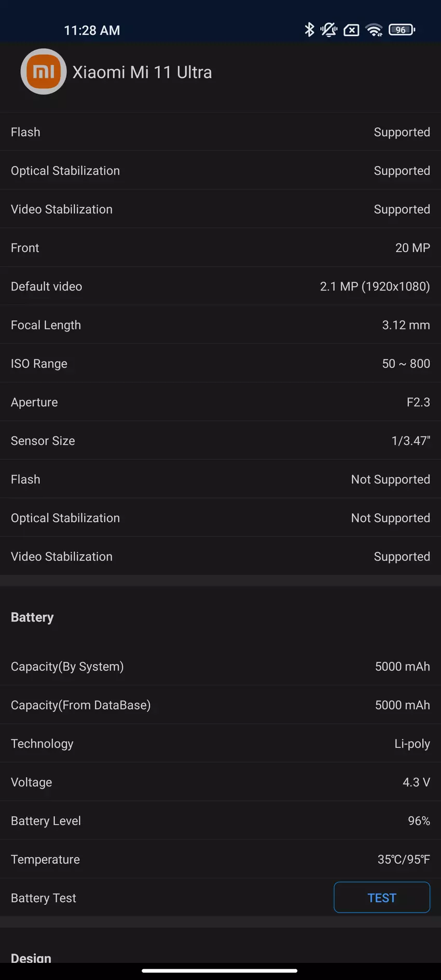The width and height of the screenshot is (441, 980).
Task: Select the Voltage 4.3 V row
Action: point(220,782)
